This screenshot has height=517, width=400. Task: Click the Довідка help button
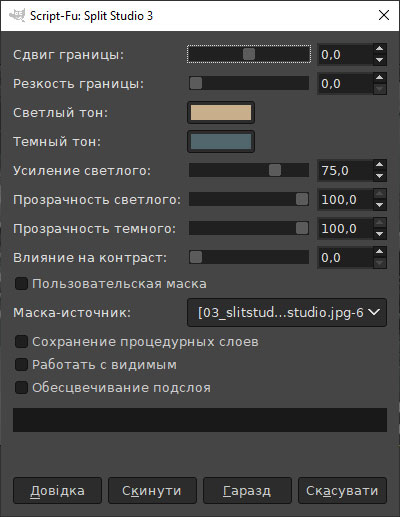point(57,490)
